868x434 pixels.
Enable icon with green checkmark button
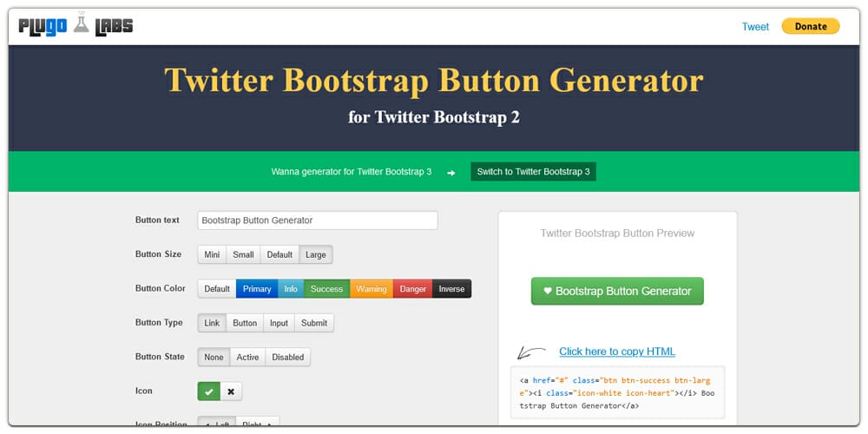(x=208, y=391)
